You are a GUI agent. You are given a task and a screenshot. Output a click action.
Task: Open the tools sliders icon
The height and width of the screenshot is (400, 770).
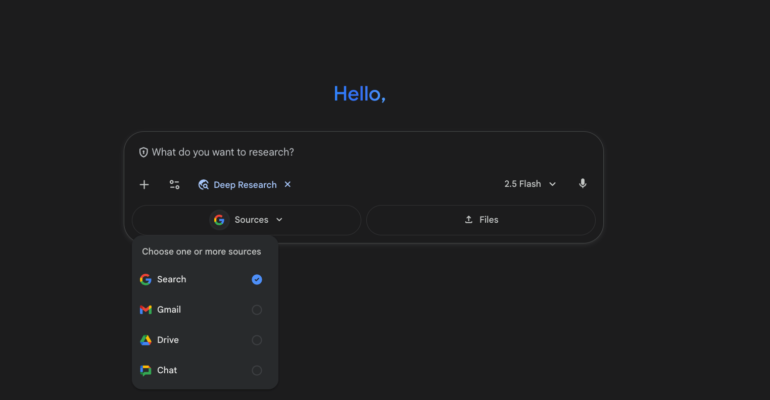pos(174,185)
